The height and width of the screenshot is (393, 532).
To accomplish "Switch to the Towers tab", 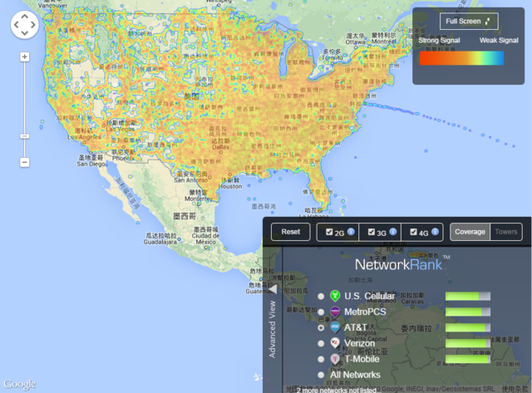I will pyautogui.click(x=507, y=232).
